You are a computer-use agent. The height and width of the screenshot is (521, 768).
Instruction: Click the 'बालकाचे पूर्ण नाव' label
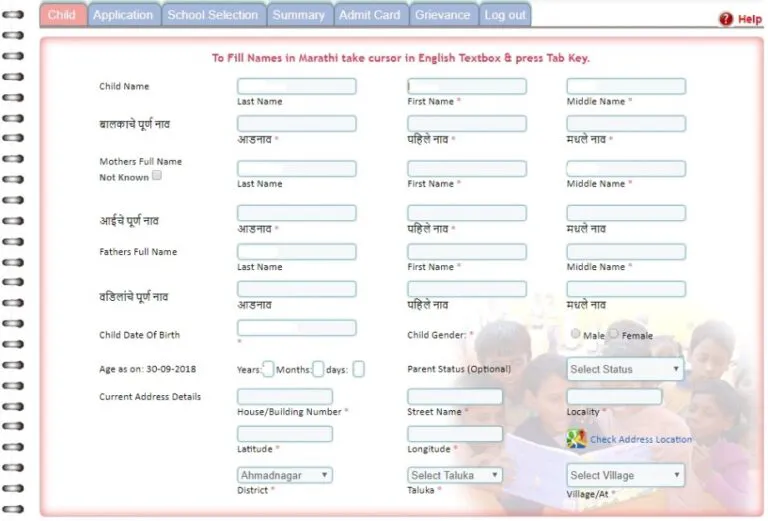[x=134, y=124]
